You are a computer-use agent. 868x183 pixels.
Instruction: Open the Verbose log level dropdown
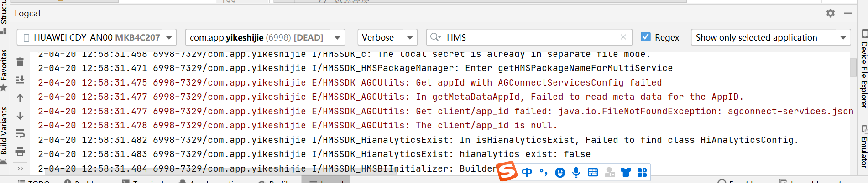click(387, 37)
